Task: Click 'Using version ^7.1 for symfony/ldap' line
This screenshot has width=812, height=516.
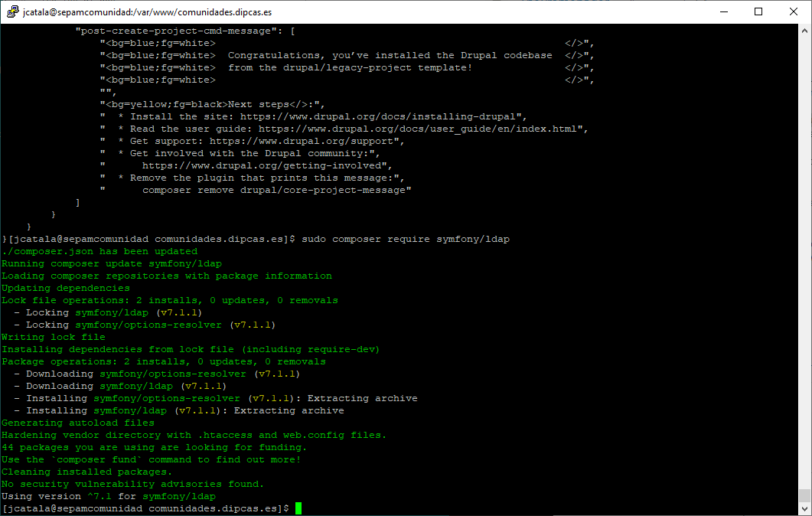Action: pyautogui.click(x=109, y=496)
